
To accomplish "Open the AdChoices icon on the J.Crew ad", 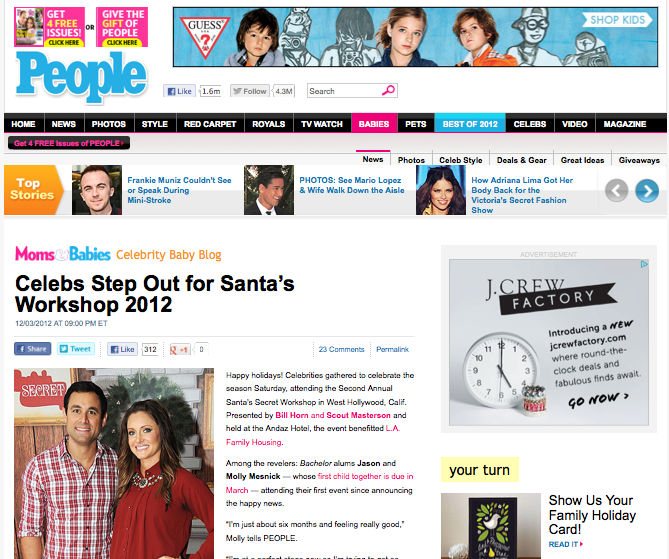I will [x=644, y=264].
